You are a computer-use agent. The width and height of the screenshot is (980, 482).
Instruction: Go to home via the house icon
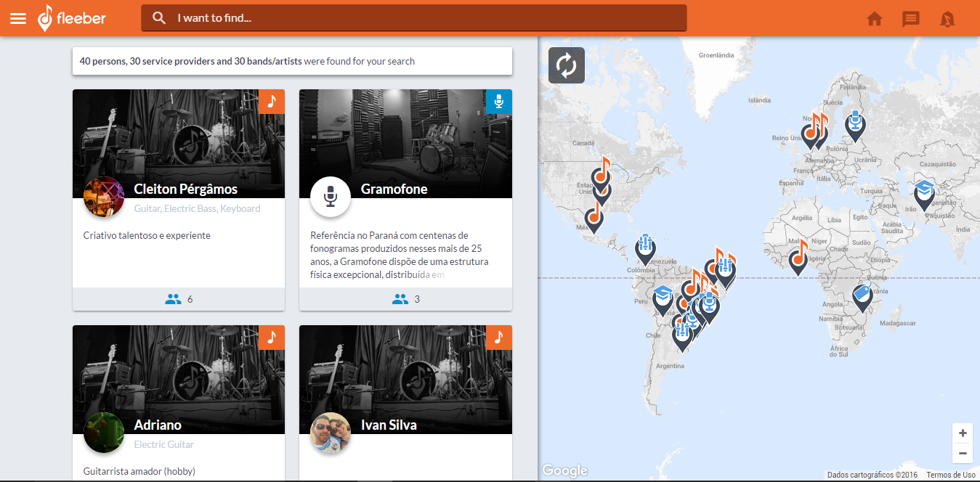(875, 19)
